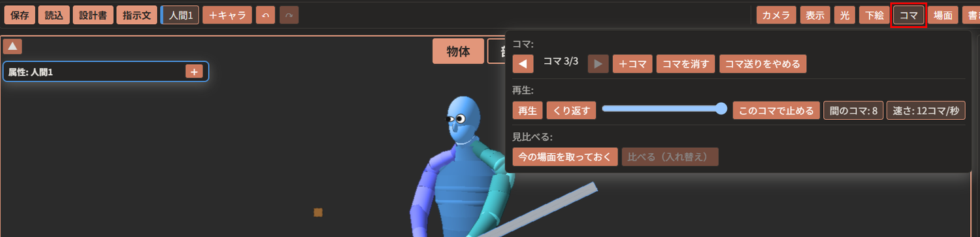Close the コマ menu panel

pyautogui.click(x=909, y=16)
